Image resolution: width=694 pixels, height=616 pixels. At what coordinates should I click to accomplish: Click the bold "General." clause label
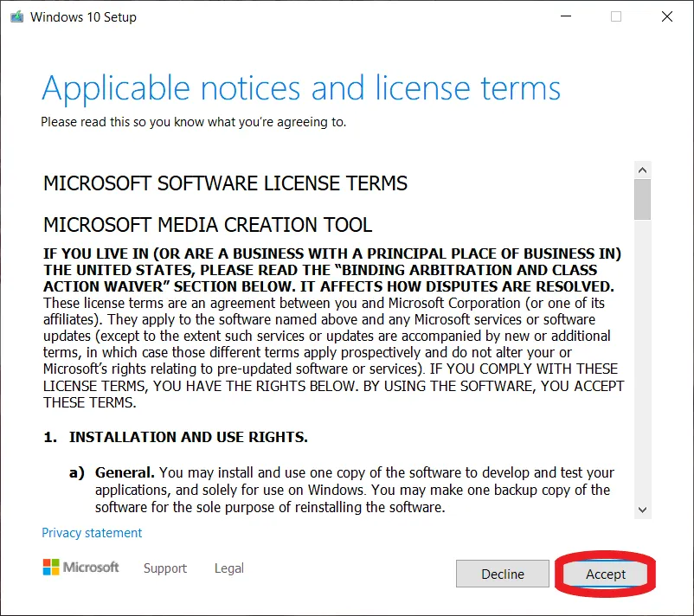125,472
